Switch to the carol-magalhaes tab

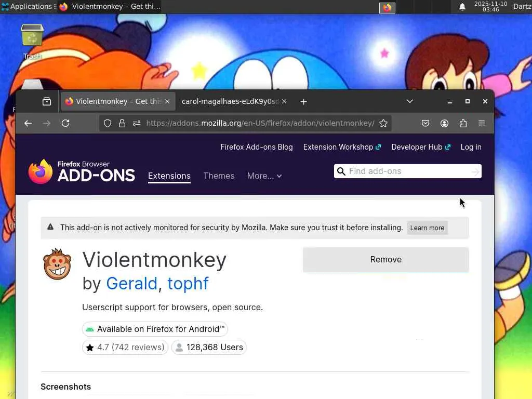point(234,101)
